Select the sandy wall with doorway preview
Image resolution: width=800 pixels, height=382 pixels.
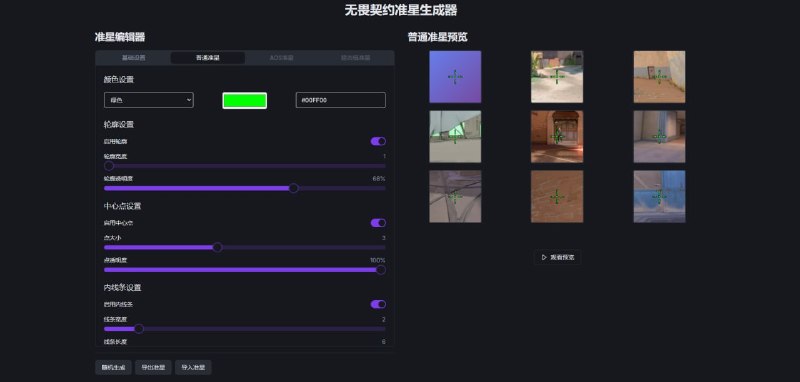point(660,77)
